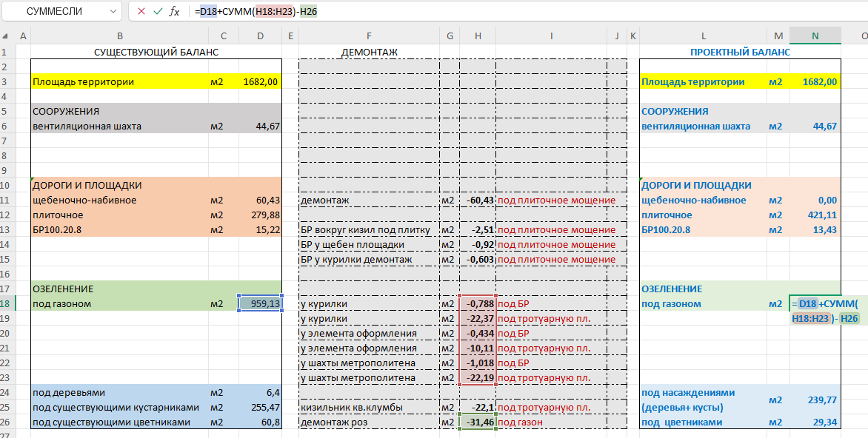
Task: Select cell H26 with value -31,46
Action: [x=477, y=422]
